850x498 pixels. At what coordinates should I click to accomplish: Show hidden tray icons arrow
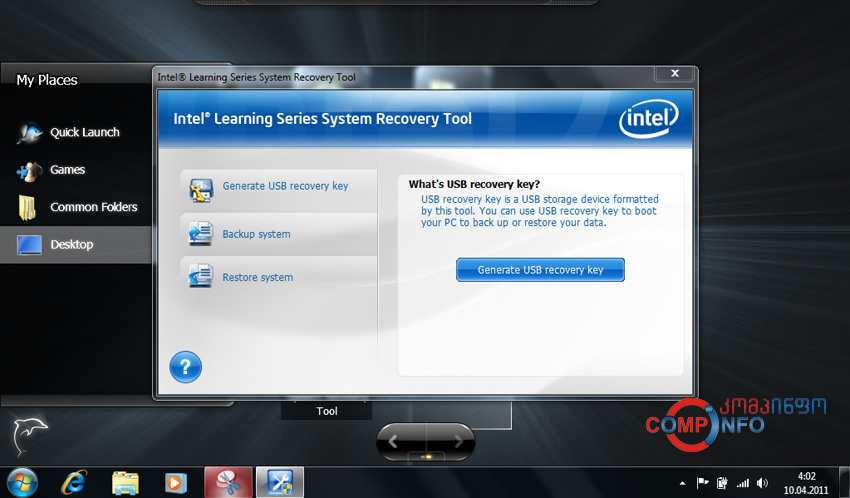click(x=682, y=483)
